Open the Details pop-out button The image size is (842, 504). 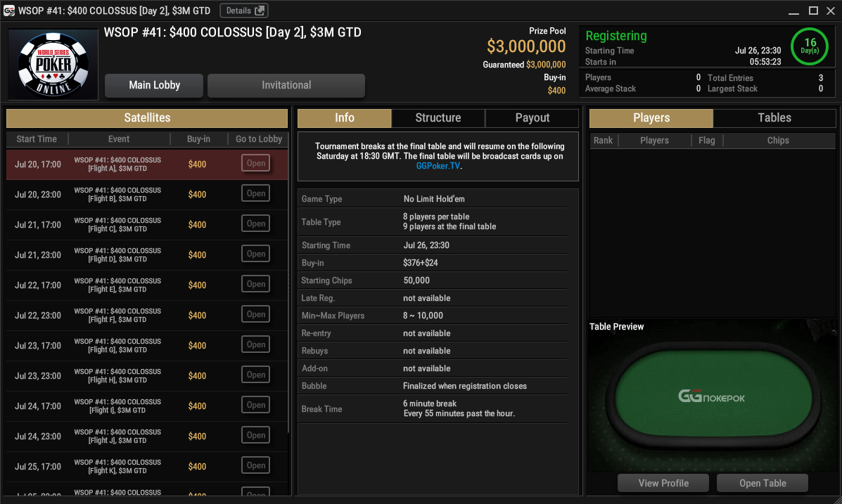click(x=244, y=11)
